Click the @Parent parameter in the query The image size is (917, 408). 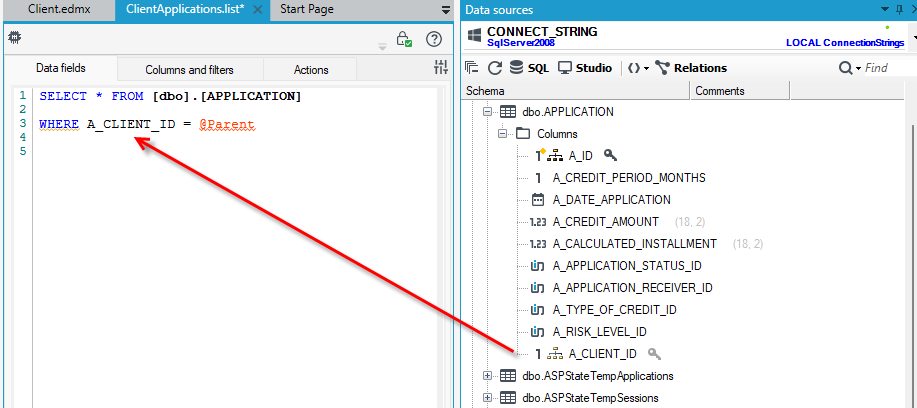226,124
